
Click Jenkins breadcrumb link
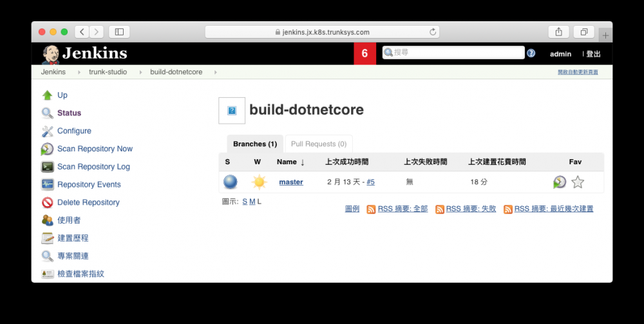53,72
